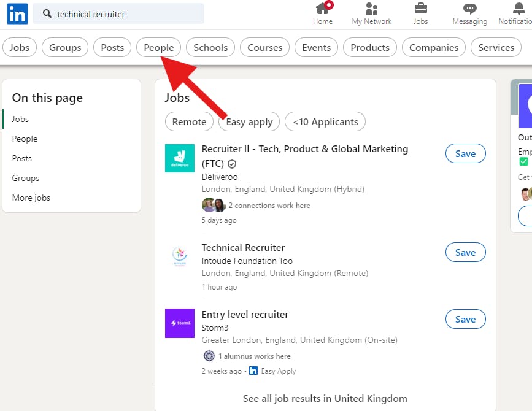
Task: Filter results by Events
Action: (x=316, y=47)
